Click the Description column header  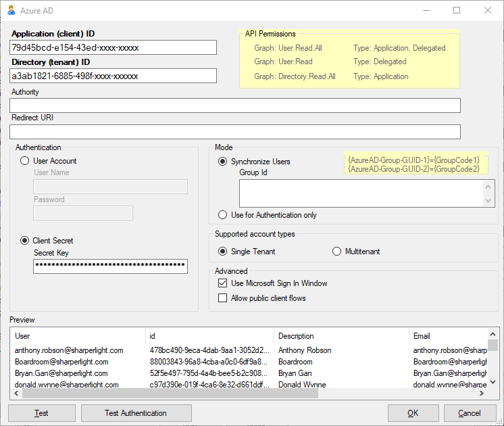click(342, 336)
